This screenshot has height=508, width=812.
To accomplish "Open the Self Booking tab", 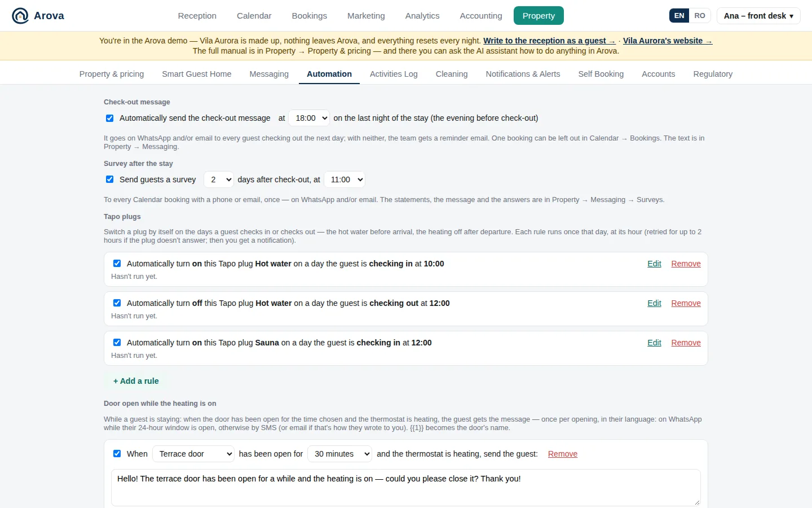I will pos(601,74).
